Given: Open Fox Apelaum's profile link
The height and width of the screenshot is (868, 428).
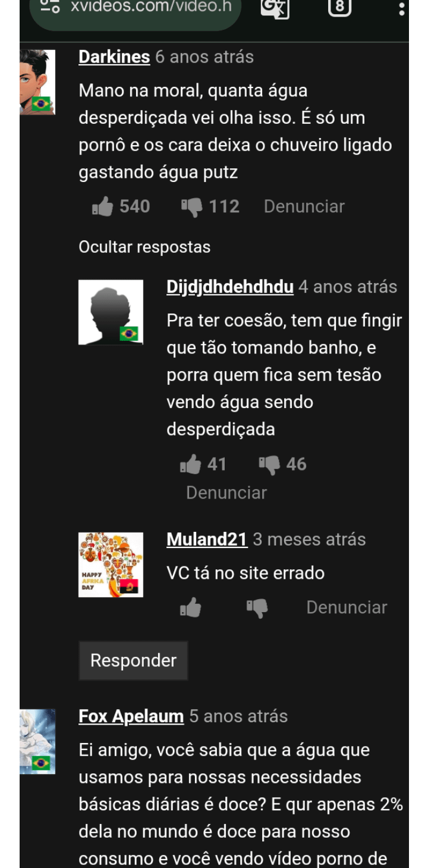Looking at the screenshot, I should (x=131, y=716).
